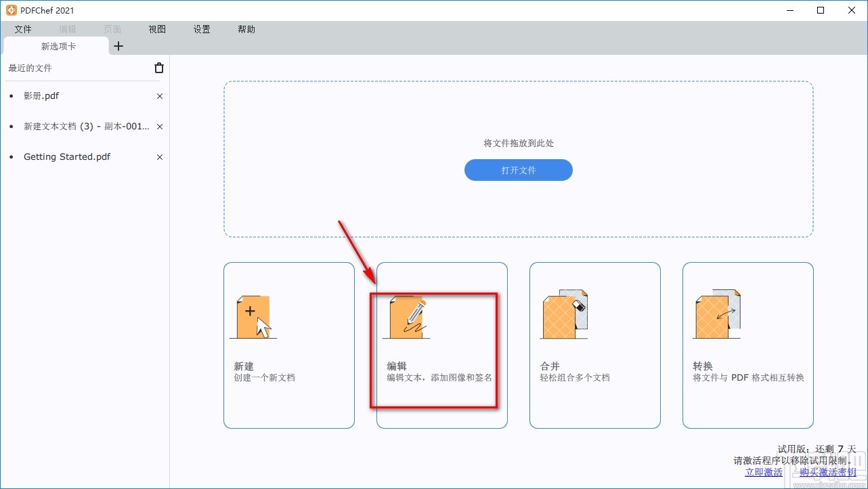Open the 设置 menu
Viewport: 868px width, 489px height.
[x=201, y=29]
